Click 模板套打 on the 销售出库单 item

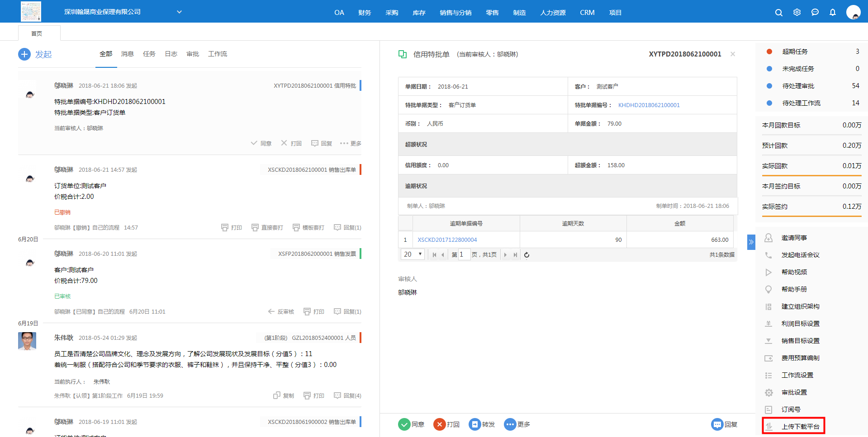pyautogui.click(x=308, y=227)
